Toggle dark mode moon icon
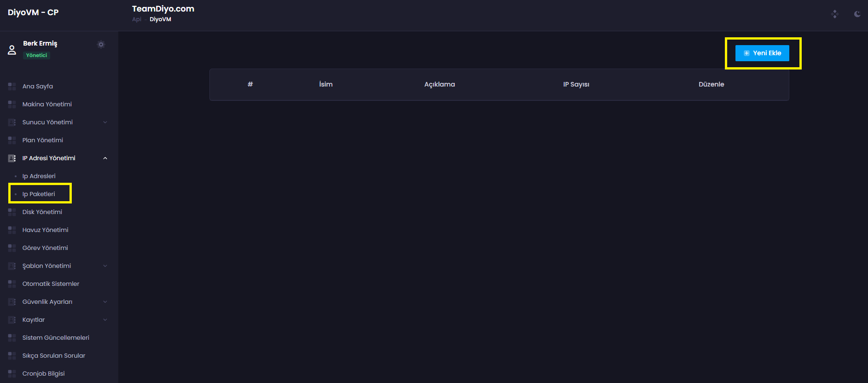The height and width of the screenshot is (383, 868). 857,14
